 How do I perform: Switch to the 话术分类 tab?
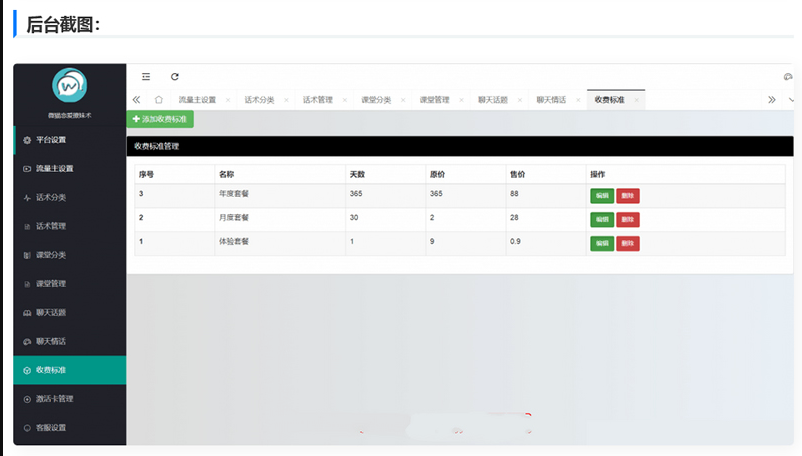259,100
